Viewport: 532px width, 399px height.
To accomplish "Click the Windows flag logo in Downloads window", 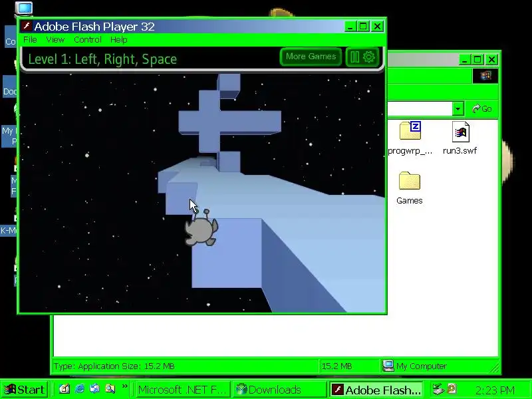I will pyautogui.click(x=485, y=75).
